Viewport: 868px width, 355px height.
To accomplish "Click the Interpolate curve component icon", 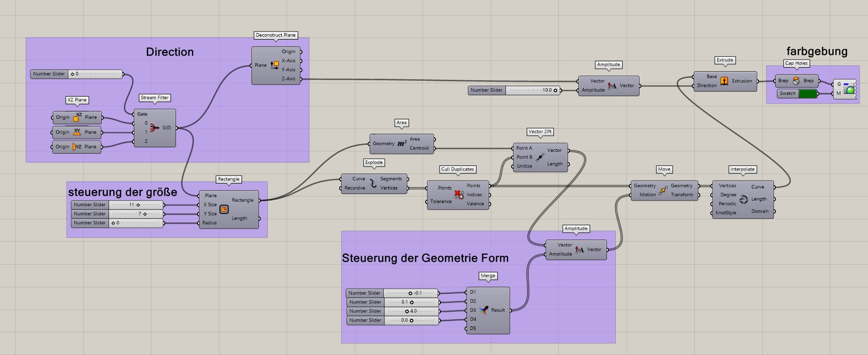I will [744, 199].
